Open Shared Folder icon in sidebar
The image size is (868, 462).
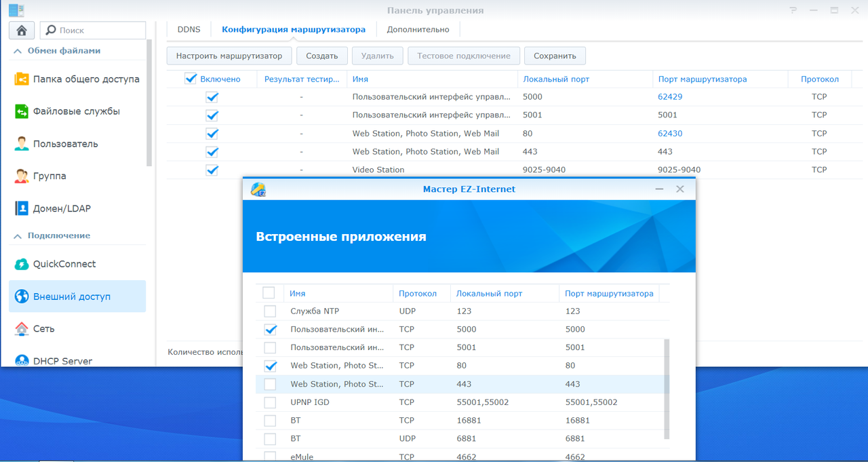pyautogui.click(x=22, y=79)
